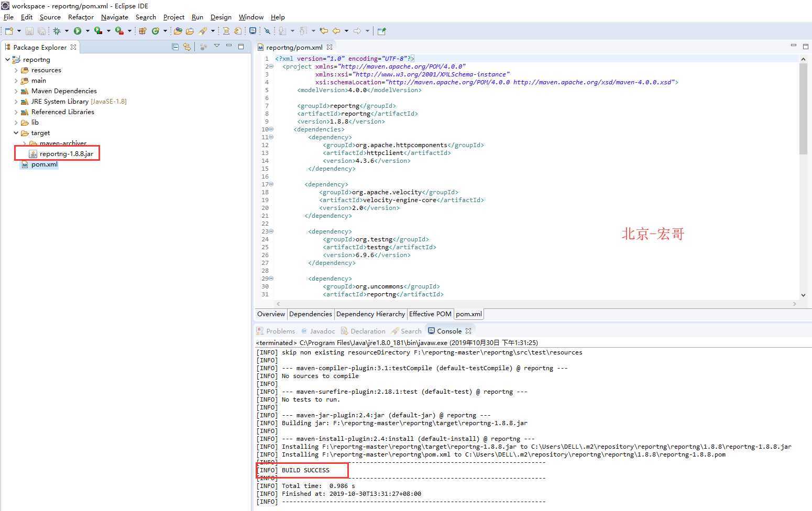Click the Open Perspective icon
The image size is (812, 511).
tap(381, 31)
